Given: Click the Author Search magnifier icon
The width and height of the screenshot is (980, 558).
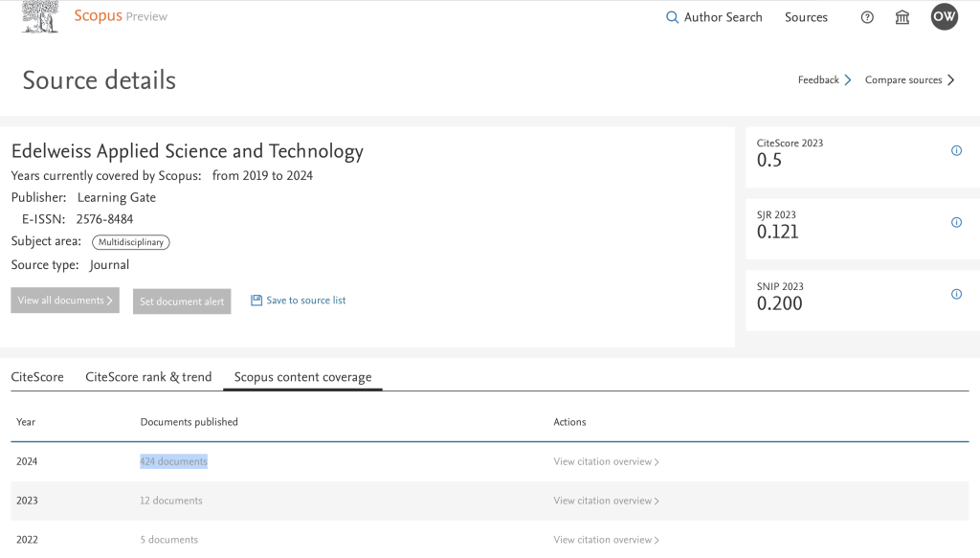Looking at the screenshot, I should click(672, 17).
